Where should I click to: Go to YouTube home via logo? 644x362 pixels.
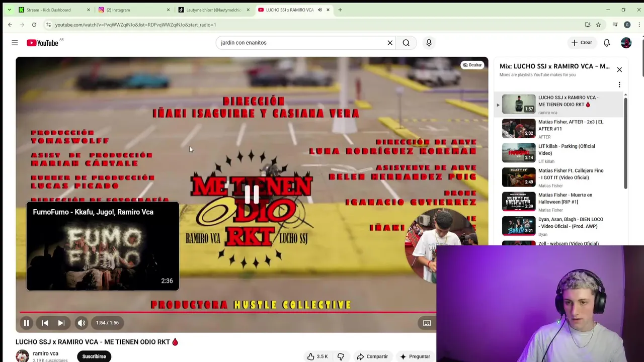[x=43, y=43]
